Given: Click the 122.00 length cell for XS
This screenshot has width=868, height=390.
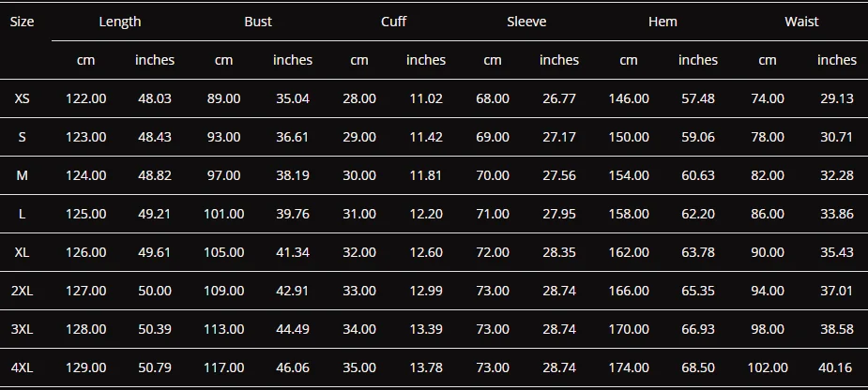Looking at the screenshot, I should [x=85, y=98].
